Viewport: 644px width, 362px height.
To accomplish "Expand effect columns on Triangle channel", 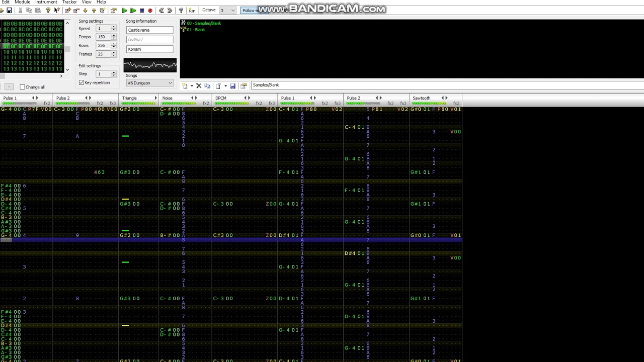I will coord(155,98).
